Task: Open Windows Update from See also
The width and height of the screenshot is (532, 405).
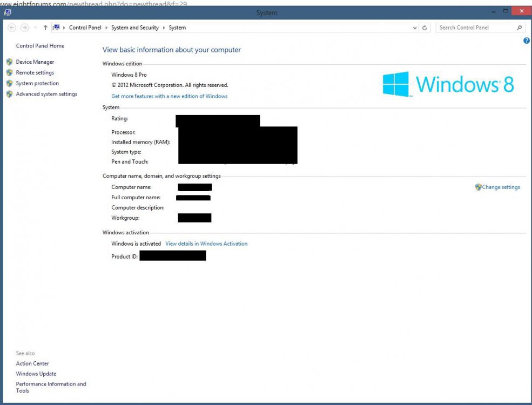Action: click(x=36, y=374)
